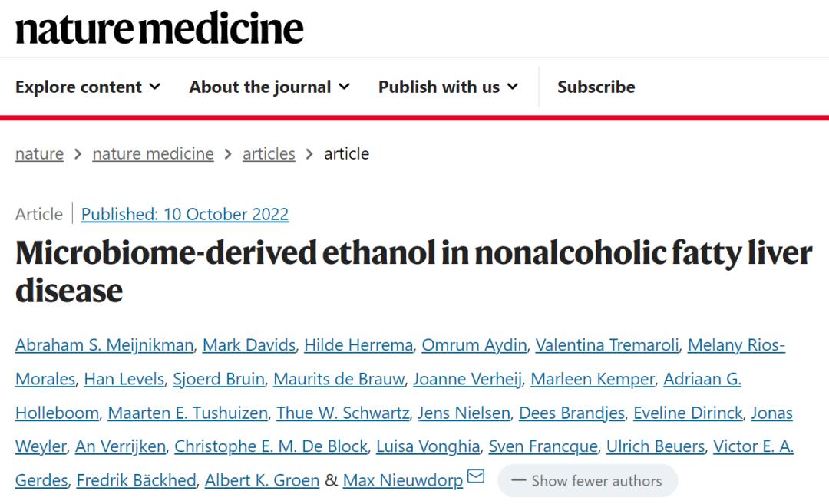The height and width of the screenshot is (504, 829).
Task: Select author Jens Nielsen
Action: (464, 413)
